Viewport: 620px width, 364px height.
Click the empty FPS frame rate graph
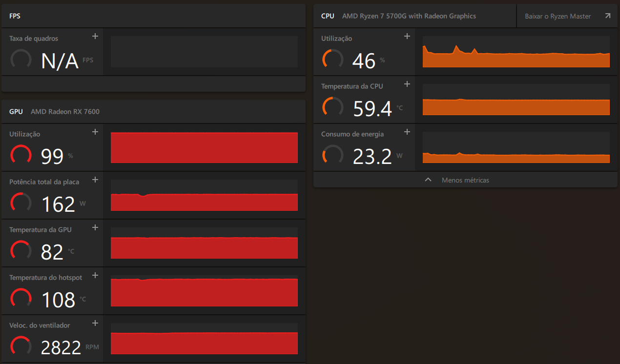tap(204, 51)
